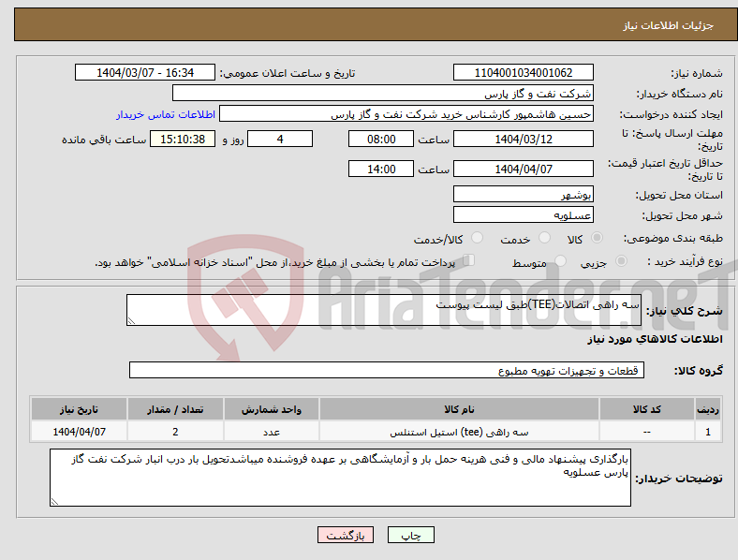
Task: Click the quantity cell 2
Action: tap(175, 432)
